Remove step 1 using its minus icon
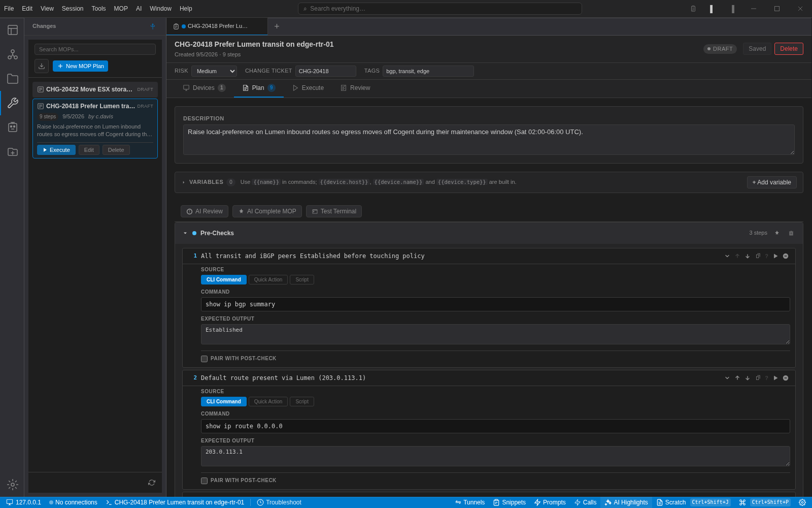This screenshot has width=812, height=508. click(786, 256)
